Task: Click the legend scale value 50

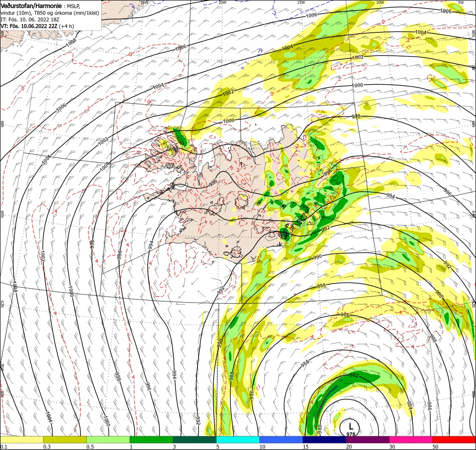Action: 436,447
